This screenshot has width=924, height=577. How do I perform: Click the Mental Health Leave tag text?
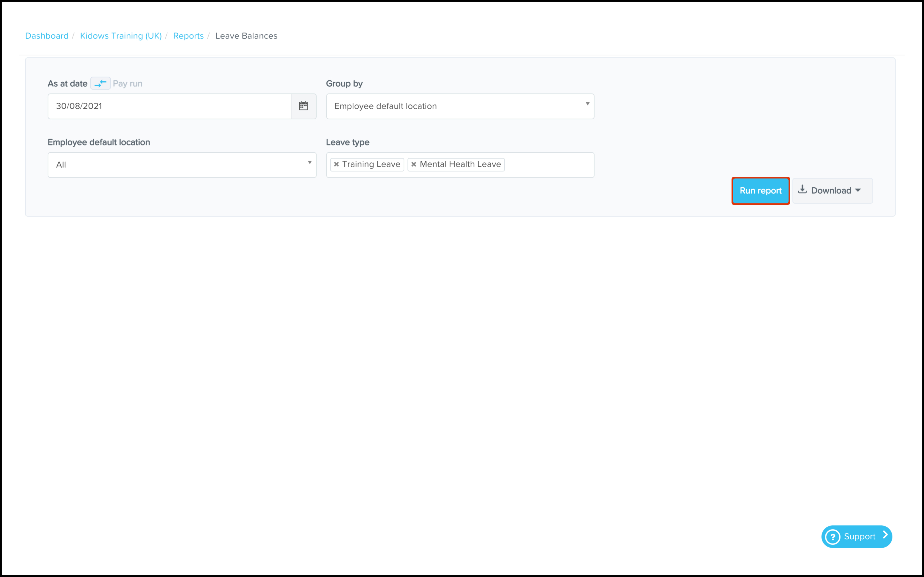(x=460, y=164)
